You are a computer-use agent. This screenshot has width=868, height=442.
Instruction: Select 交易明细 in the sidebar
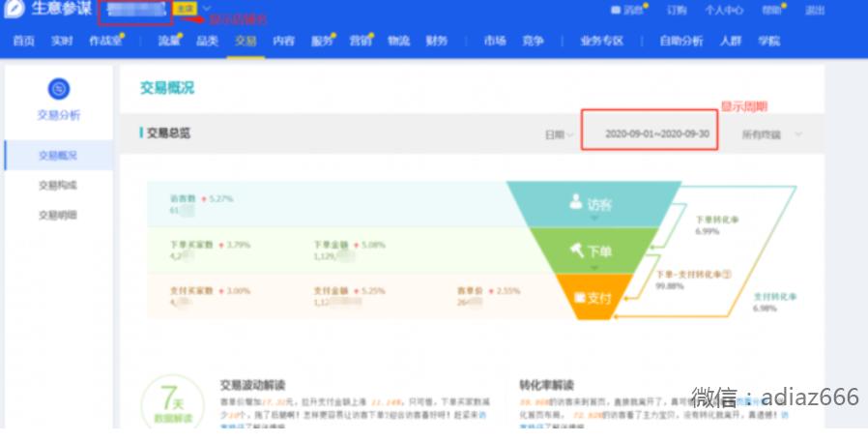coord(58,216)
